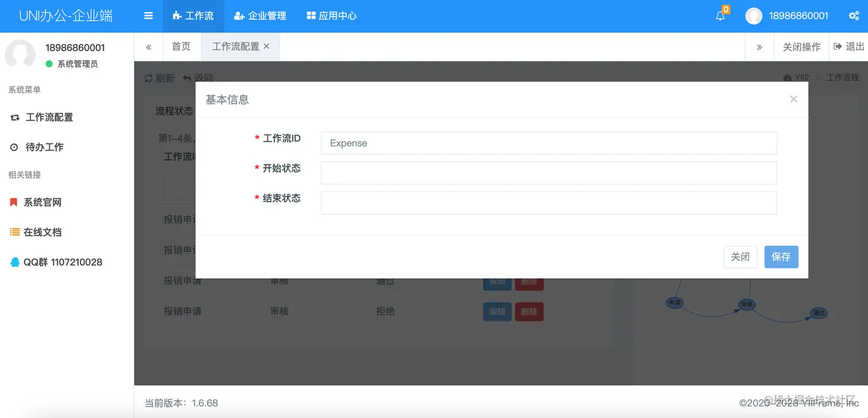The height and width of the screenshot is (418, 868).
Task: Click the QQ群 1107210028 bell icon
Action: (14, 262)
